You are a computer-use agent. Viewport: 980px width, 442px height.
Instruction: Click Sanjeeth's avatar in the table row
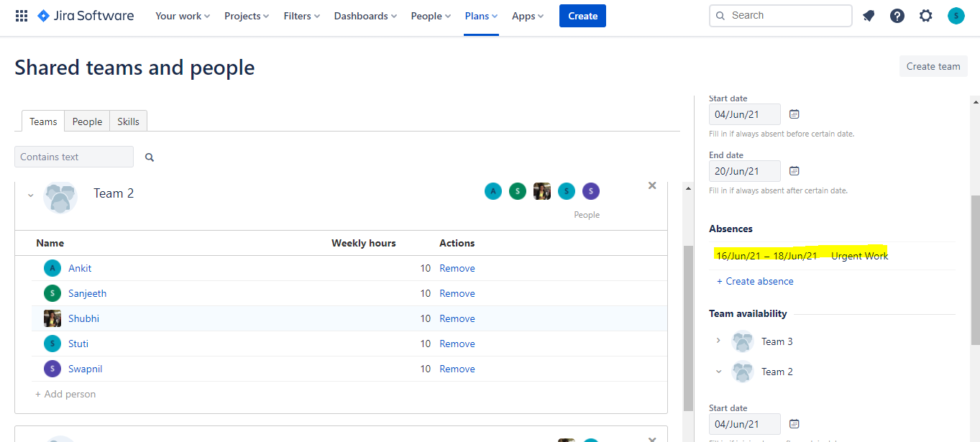coord(52,293)
